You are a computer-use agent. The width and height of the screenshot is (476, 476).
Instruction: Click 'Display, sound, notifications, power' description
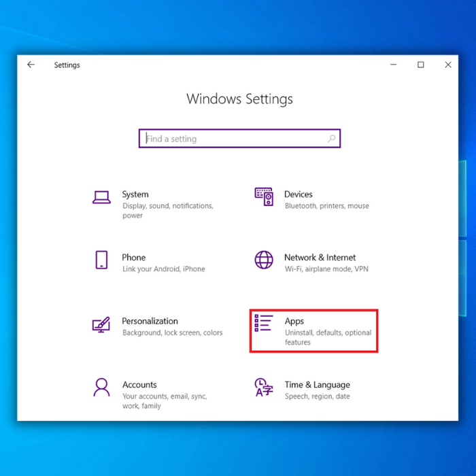[x=168, y=210]
